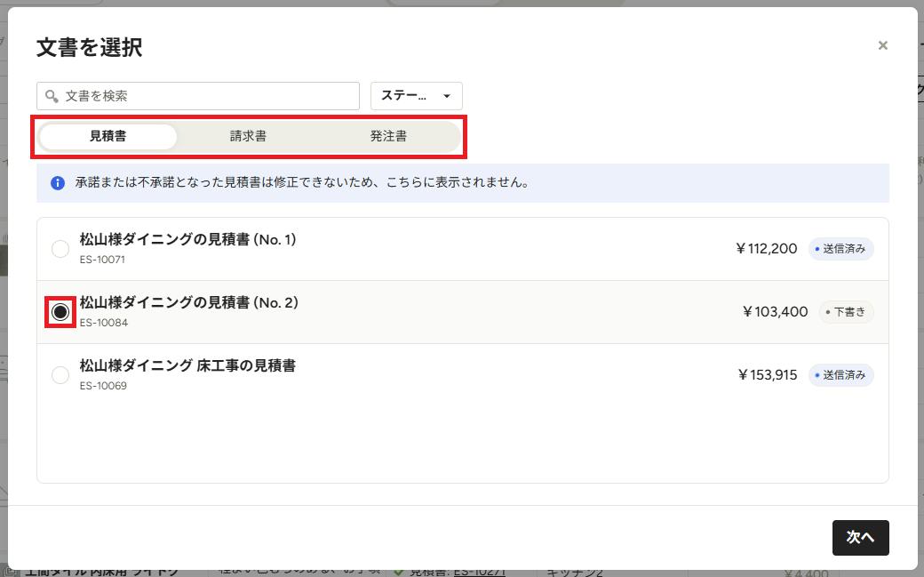The height and width of the screenshot is (577, 924).
Task: Click the dropdown arrow on status filter
Action: 447,96
